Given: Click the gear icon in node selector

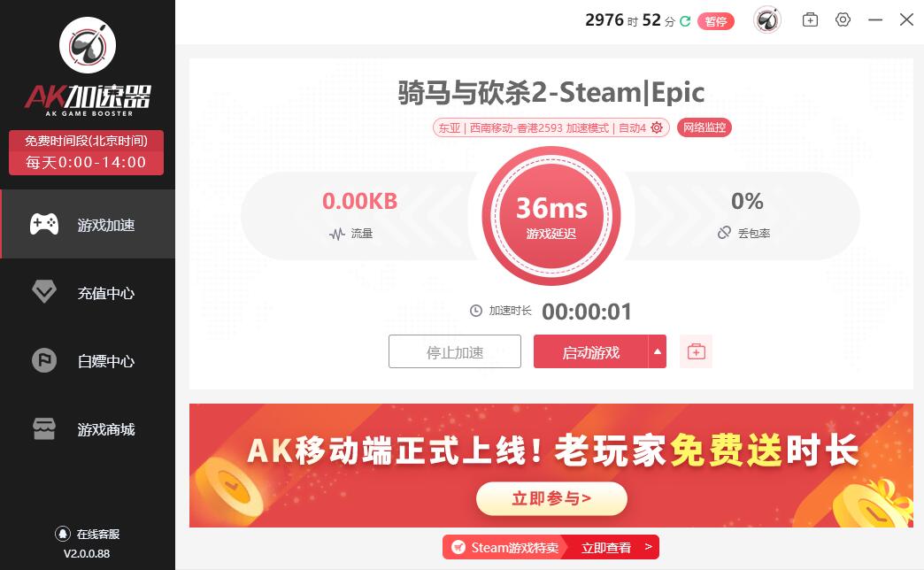Looking at the screenshot, I should tap(657, 127).
